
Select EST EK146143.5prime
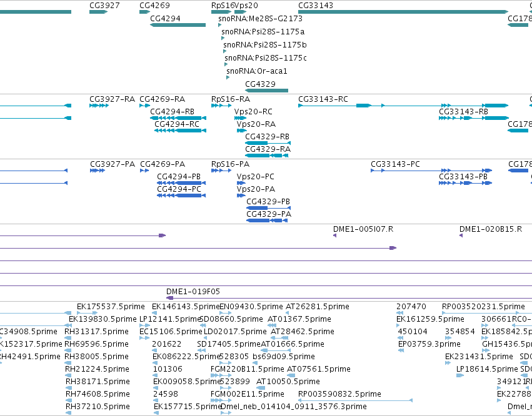coord(186,307)
